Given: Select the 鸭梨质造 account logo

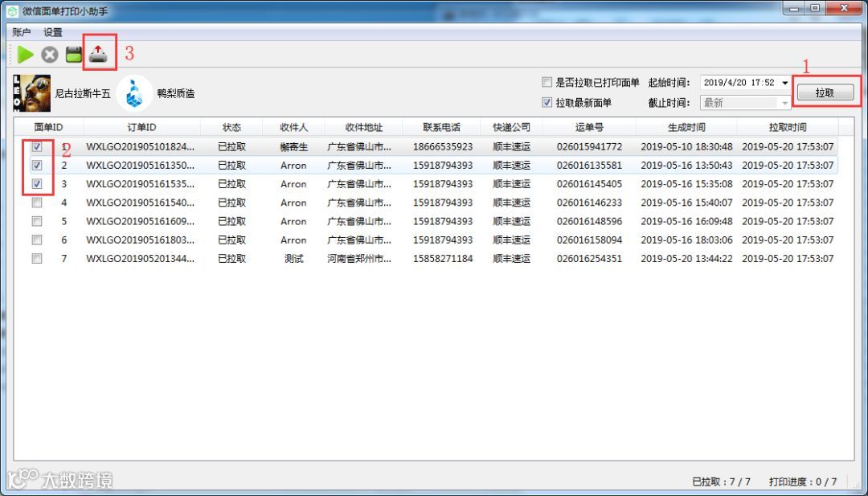Looking at the screenshot, I should (134, 93).
